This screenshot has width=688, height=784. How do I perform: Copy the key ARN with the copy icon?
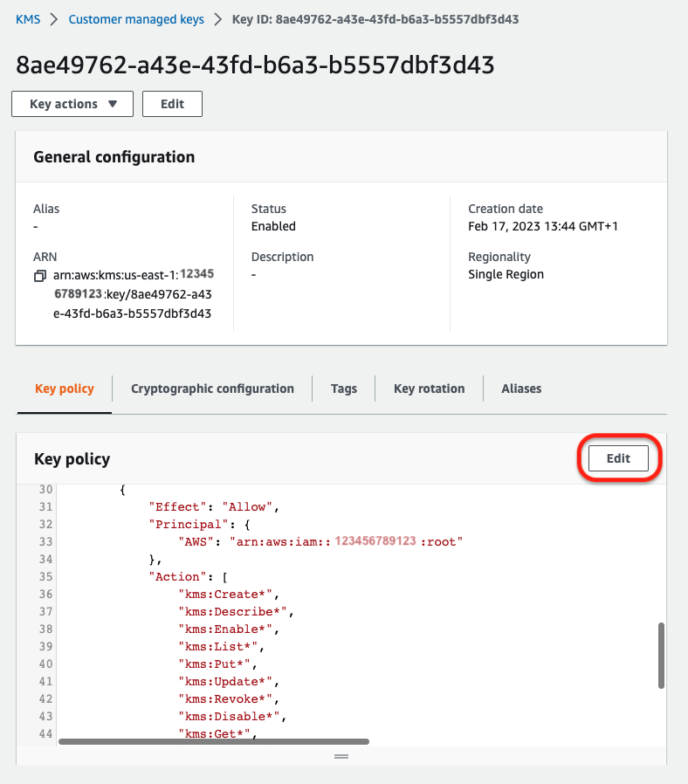point(40,276)
